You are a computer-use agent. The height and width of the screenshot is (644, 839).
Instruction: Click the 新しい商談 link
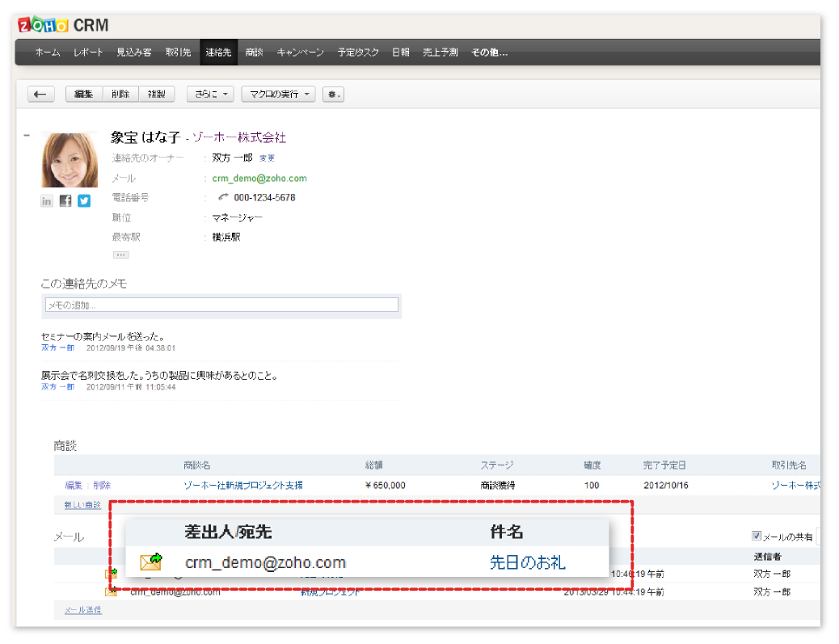(x=82, y=505)
